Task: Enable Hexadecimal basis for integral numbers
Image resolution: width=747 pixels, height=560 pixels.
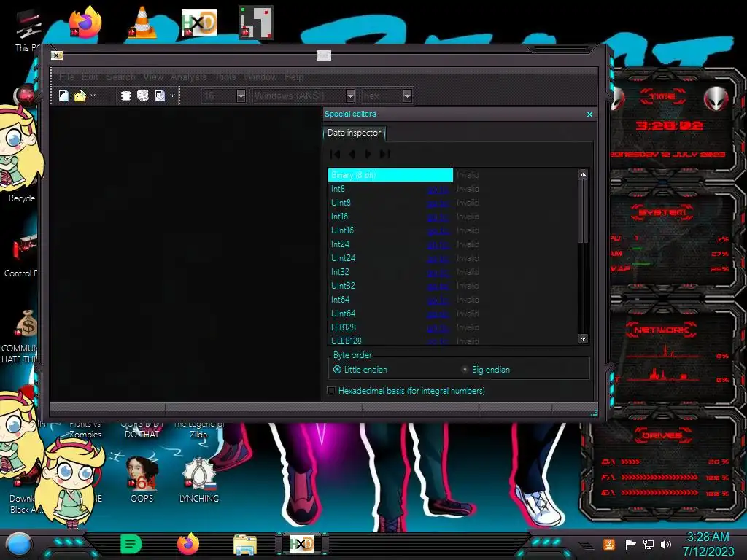Action: 406,391
